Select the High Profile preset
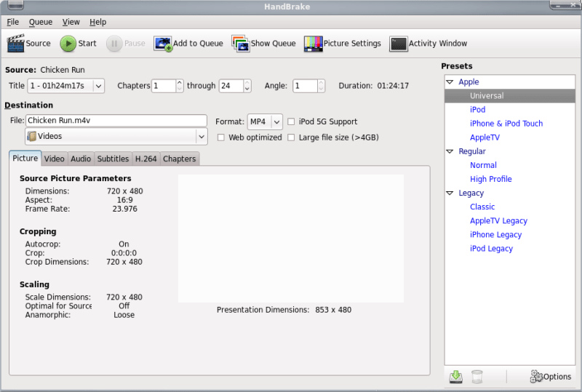582x392 pixels. pyautogui.click(x=490, y=179)
